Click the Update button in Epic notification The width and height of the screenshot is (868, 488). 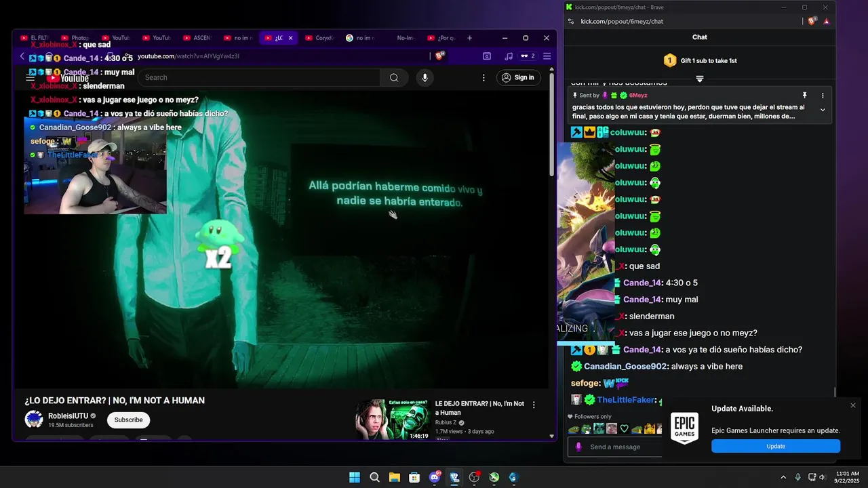pyautogui.click(x=776, y=446)
